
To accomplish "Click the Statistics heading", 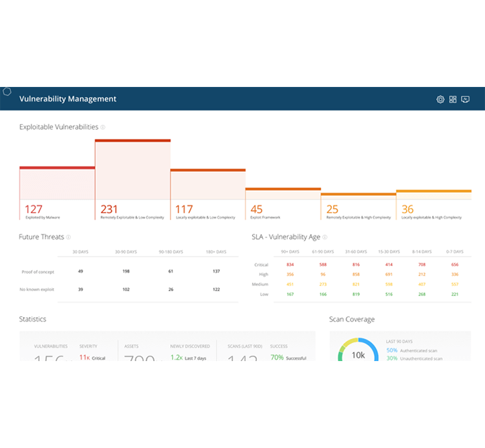I will point(33,319).
